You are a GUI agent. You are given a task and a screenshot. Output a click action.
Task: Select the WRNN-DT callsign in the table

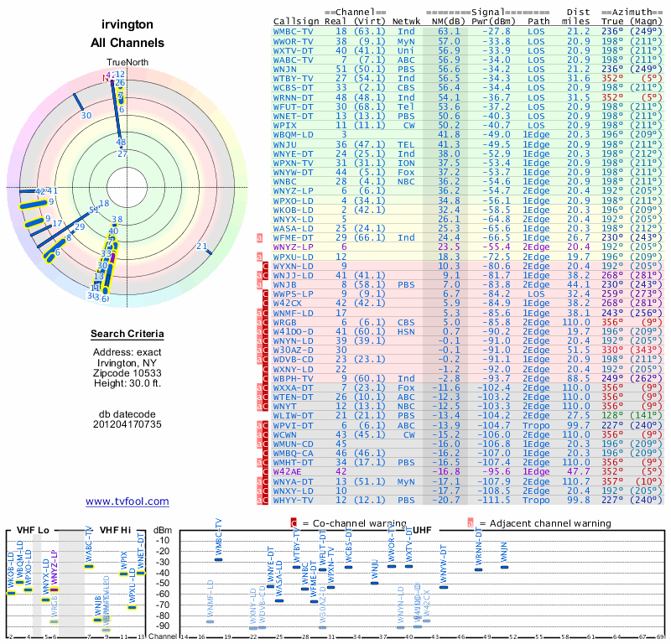click(293, 97)
